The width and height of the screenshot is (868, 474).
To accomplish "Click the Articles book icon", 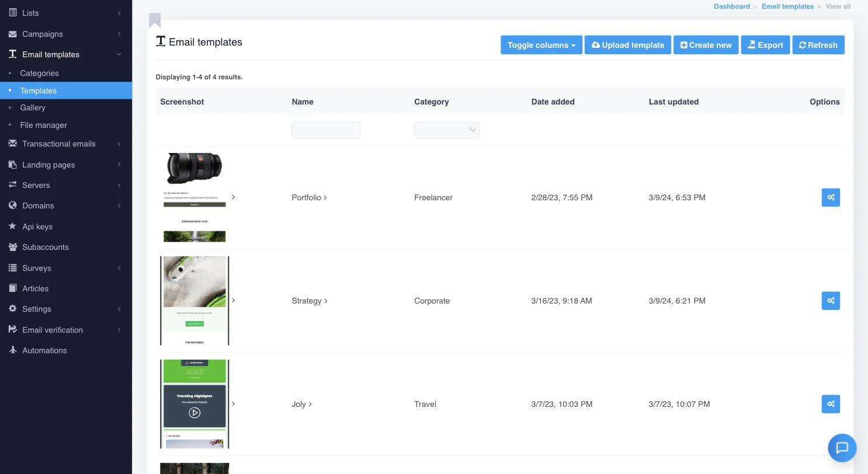I will (12, 288).
